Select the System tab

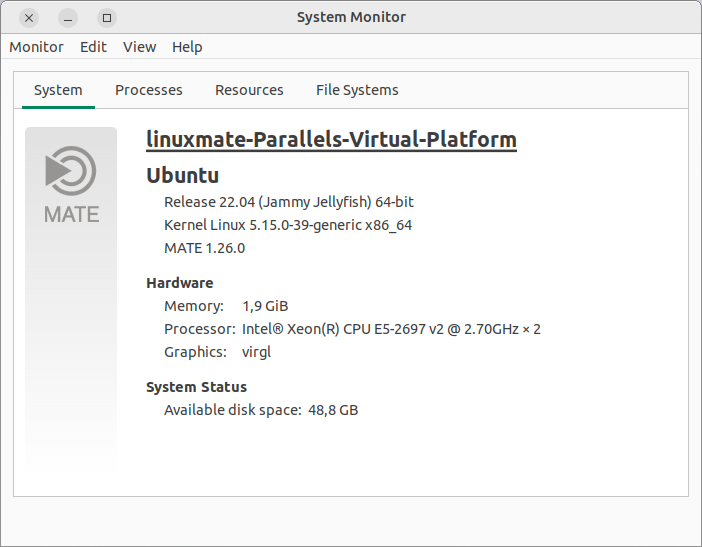pos(58,90)
